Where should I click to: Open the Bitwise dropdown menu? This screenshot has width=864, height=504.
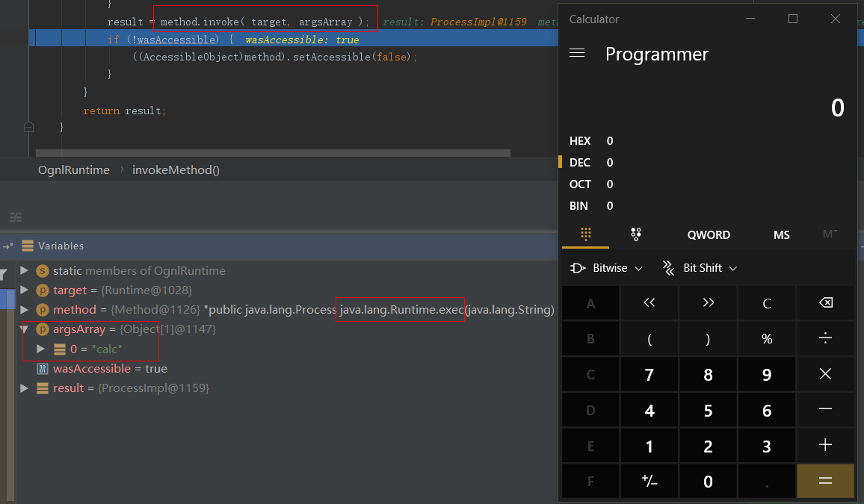[606, 268]
